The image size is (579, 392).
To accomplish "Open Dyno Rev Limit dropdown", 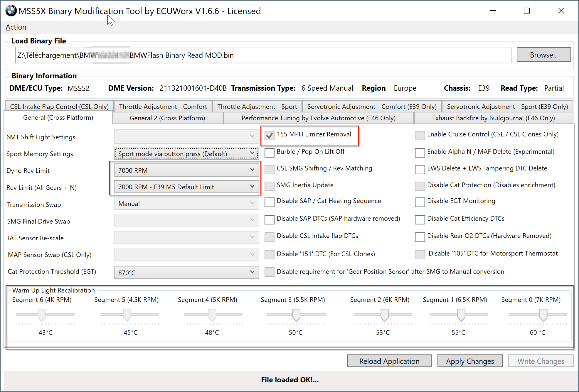I will (x=186, y=170).
